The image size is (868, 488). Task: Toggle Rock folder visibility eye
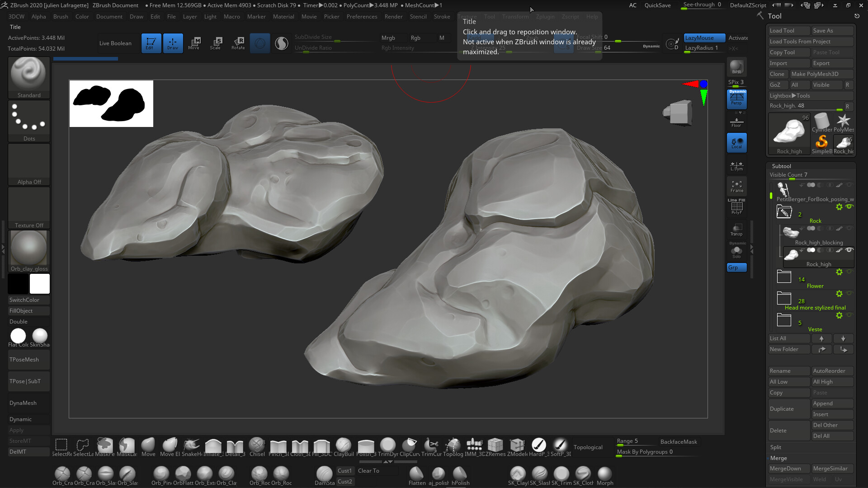849,206
